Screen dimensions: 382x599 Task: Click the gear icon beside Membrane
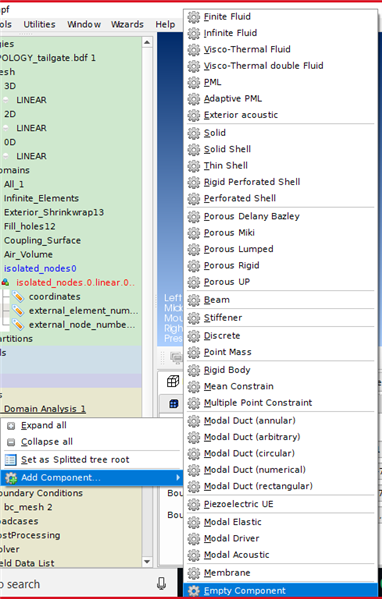(194, 573)
